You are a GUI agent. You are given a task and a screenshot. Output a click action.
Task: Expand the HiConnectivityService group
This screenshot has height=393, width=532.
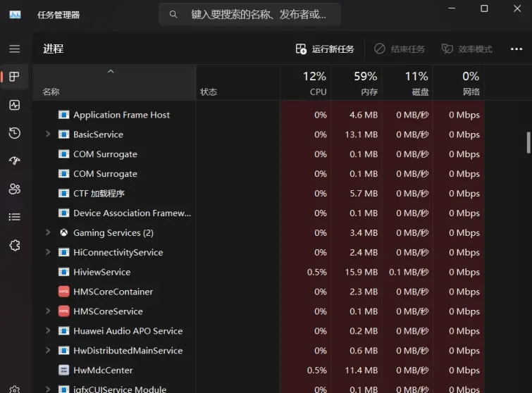(x=48, y=252)
